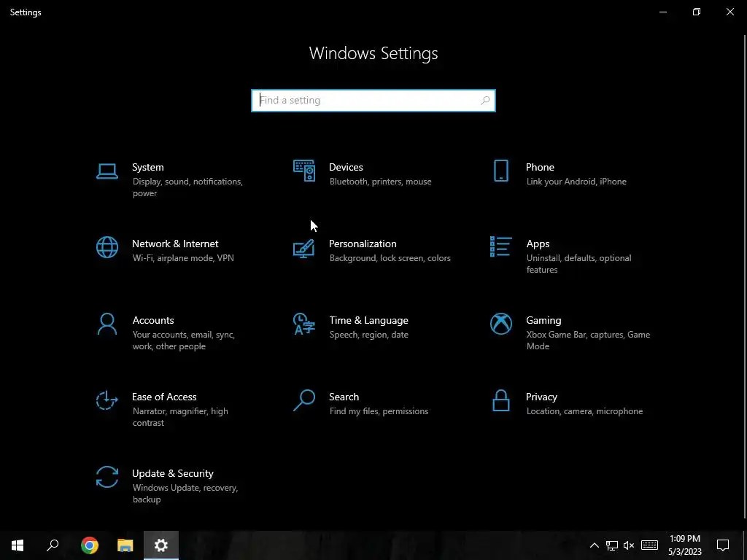Open the Devices category title
747x560 pixels.
click(x=346, y=167)
